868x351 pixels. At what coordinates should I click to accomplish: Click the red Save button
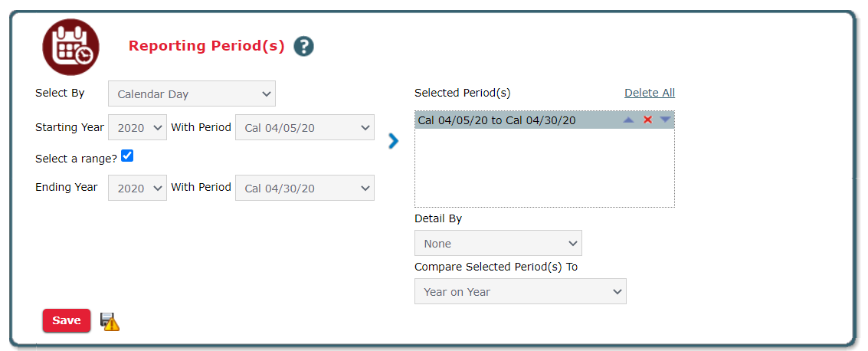(x=67, y=321)
